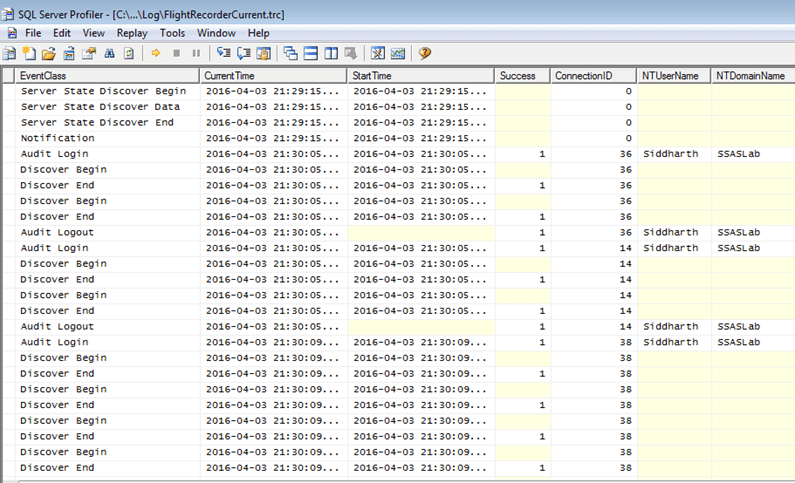Screen dimensions: 795x483
Task: Click the document icon beside File menu
Action: point(12,33)
